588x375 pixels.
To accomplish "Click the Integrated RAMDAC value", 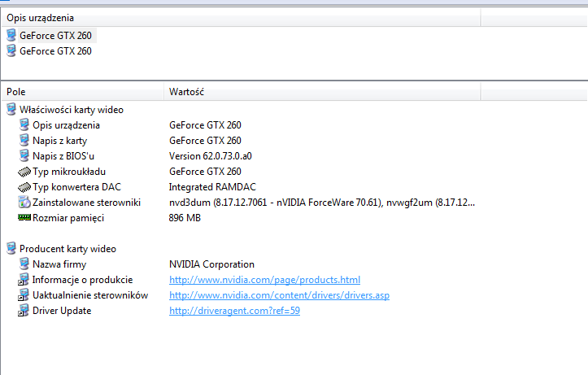I will (x=212, y=187).
